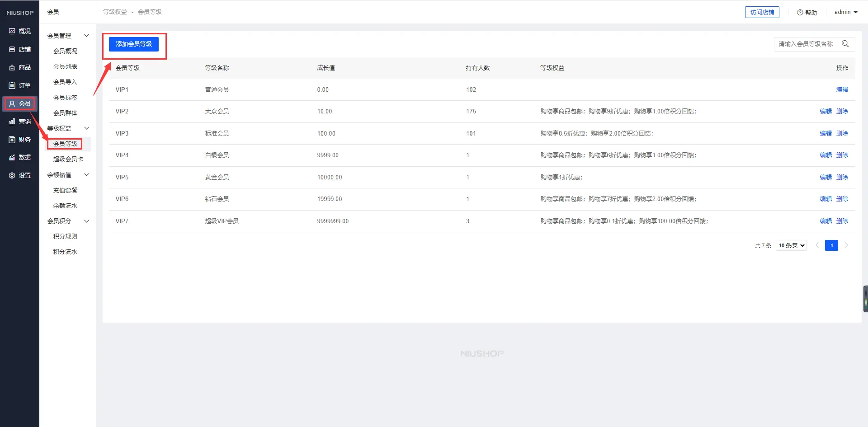
Task: Click 编辑 for the VIP7 row
Action: tap(826, 221)
